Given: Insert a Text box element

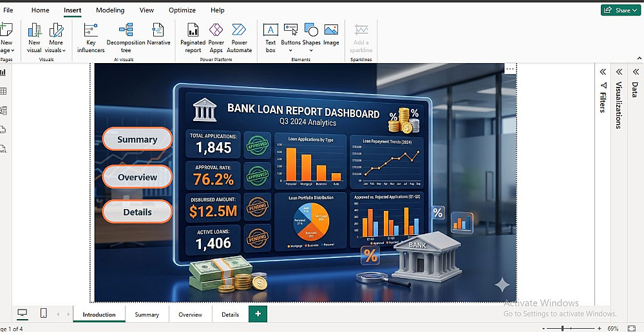Looking at the screenshot, I should pyautogui.click(x=270, y=38).
